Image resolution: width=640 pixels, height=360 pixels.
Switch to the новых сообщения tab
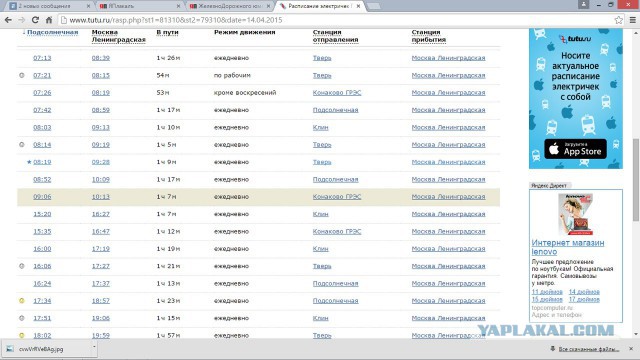coord(49,6)
